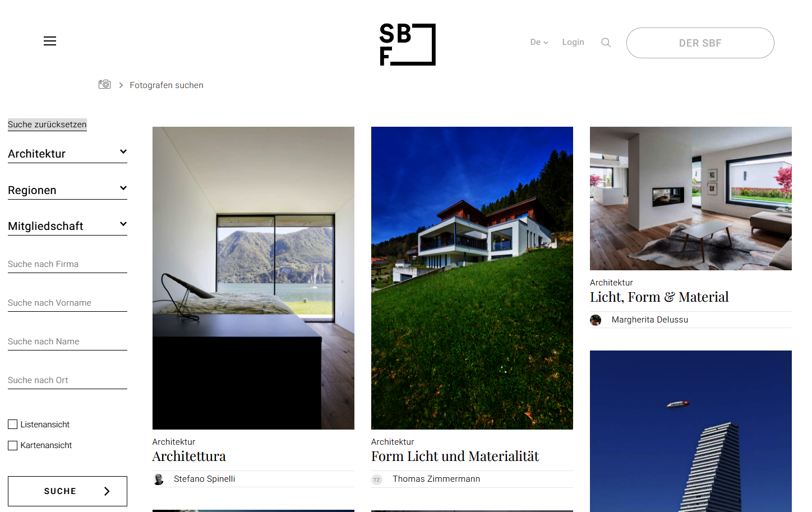Open the De language selector
The height and width of the screenshot is (512, 812).
[539, 42]
